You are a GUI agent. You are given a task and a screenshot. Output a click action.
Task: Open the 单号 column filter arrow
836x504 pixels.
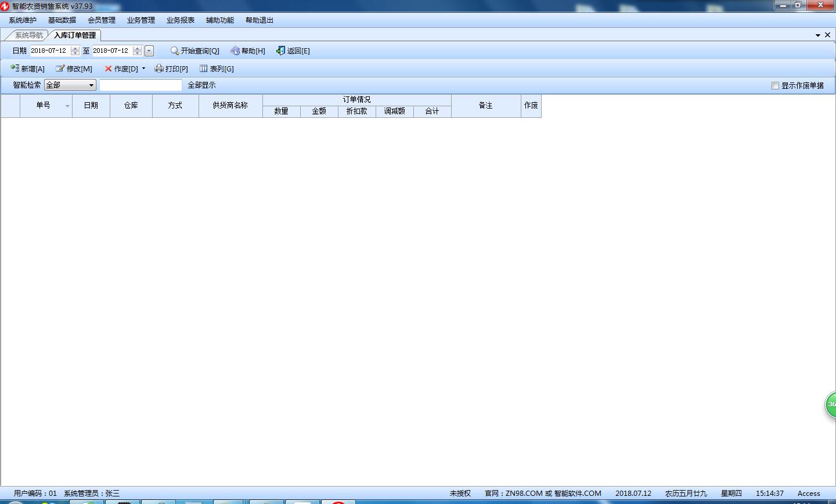point(67,106)
